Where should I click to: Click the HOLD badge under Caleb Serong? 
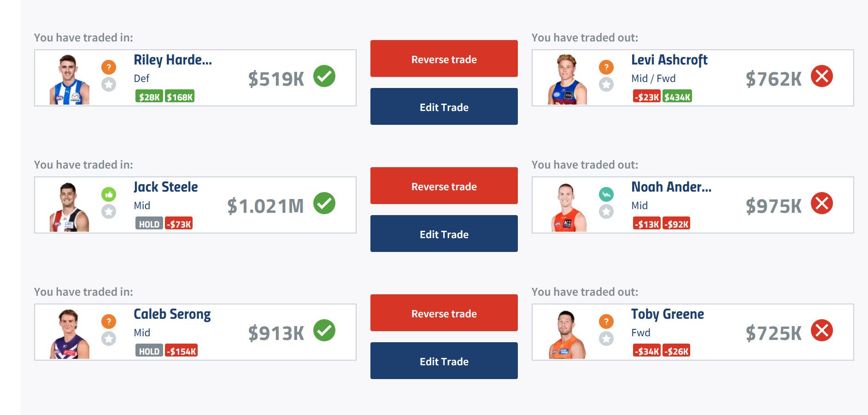[x=149, y=351]
